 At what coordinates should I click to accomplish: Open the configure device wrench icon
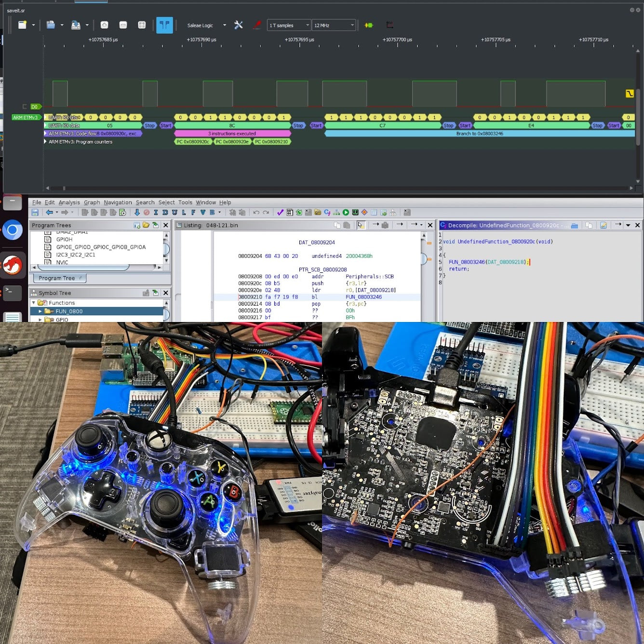click(x=239, y=25)
